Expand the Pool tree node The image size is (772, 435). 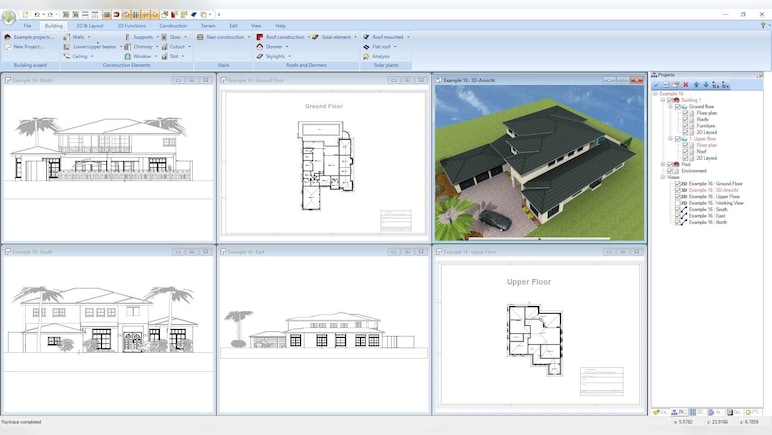point(663,164)
